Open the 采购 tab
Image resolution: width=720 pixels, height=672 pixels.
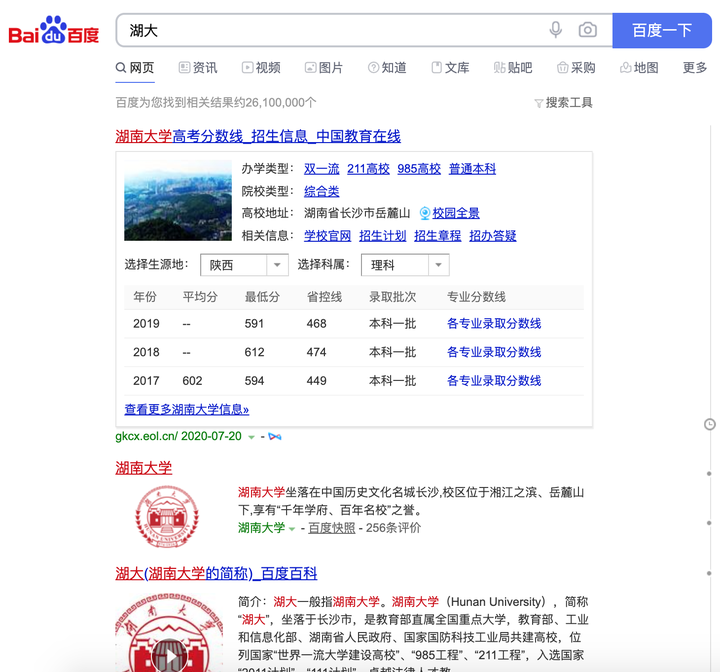pos(576,68)
